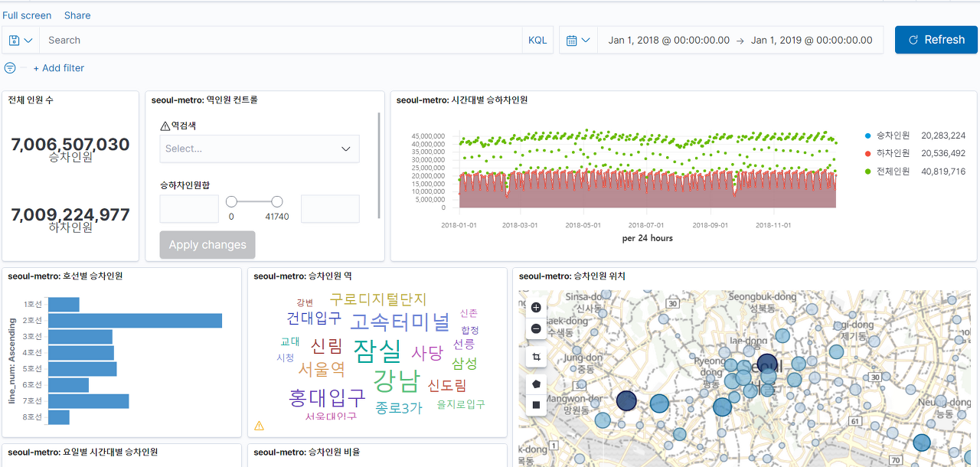Viewport: 980px width, 467px height.
Task: Toggle the 하차인원 legend red swatch
Action: 867,154
